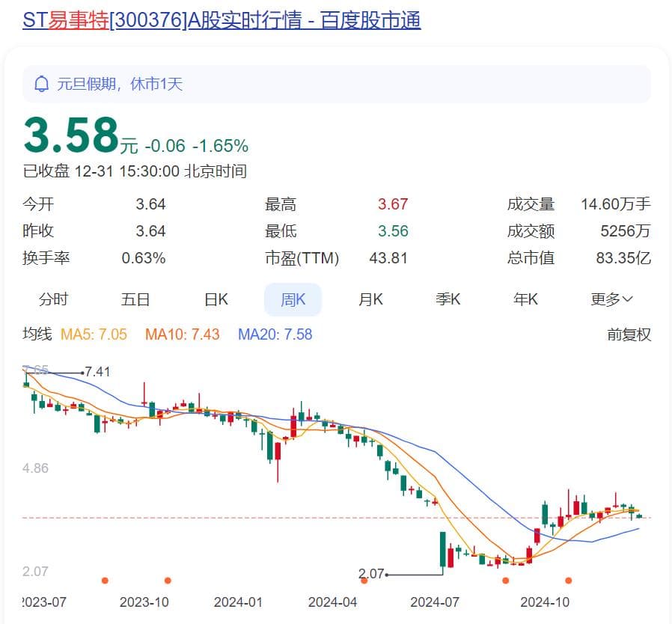Select the 周K weekly candlestick tab
This screenshot has width=672, height=624.
(293, 300)
